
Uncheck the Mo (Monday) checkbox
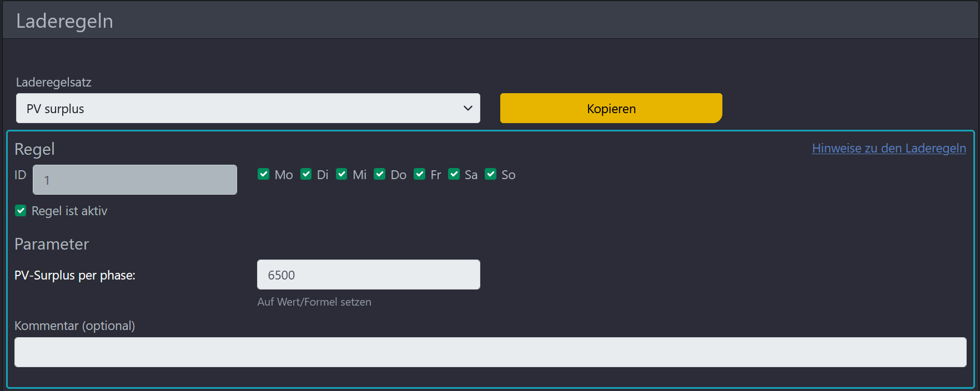tap(264, 174)
